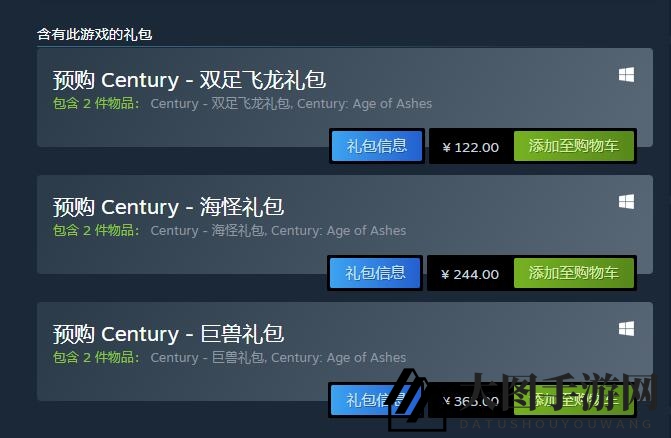This screenshot has width=671, height=438.
Task: Open 礼包信息 for the 双足飞龙礼包
Action: point(377,146)
